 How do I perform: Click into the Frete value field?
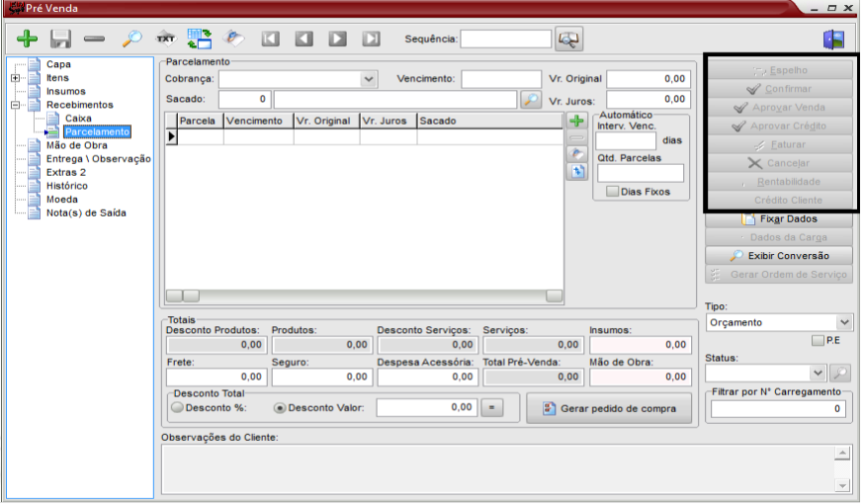tap(216, 377)
